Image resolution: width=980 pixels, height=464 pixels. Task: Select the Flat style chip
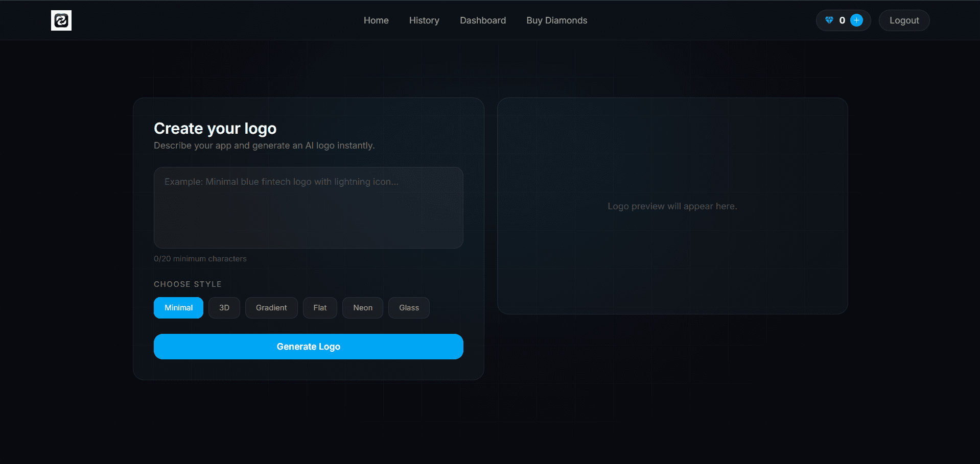click(320, 308)
